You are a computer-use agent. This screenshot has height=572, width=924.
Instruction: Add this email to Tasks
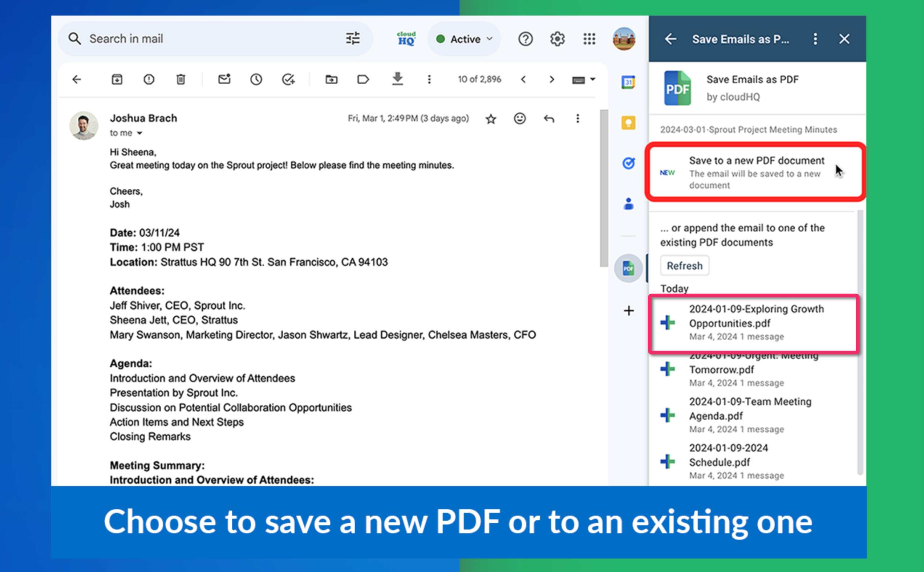[x=288, y=79]
